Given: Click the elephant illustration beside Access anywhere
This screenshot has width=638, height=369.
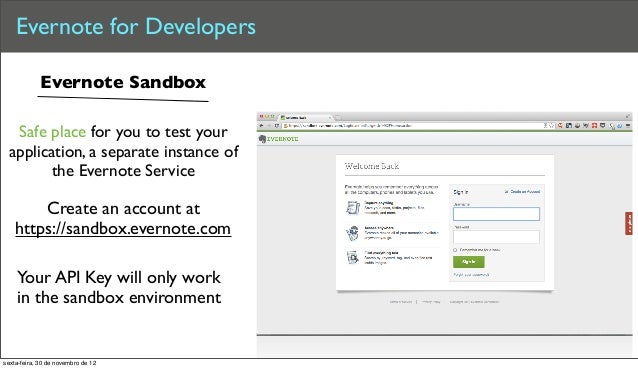Looking at the screenshot, I should click(x=353, y=233).
